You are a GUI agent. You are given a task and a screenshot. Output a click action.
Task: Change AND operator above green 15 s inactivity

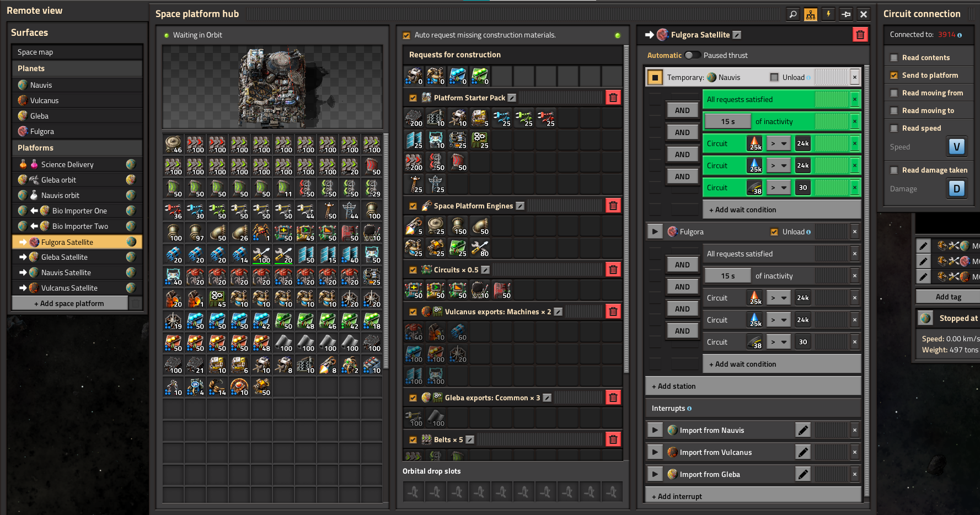click(x=682, y=110)
